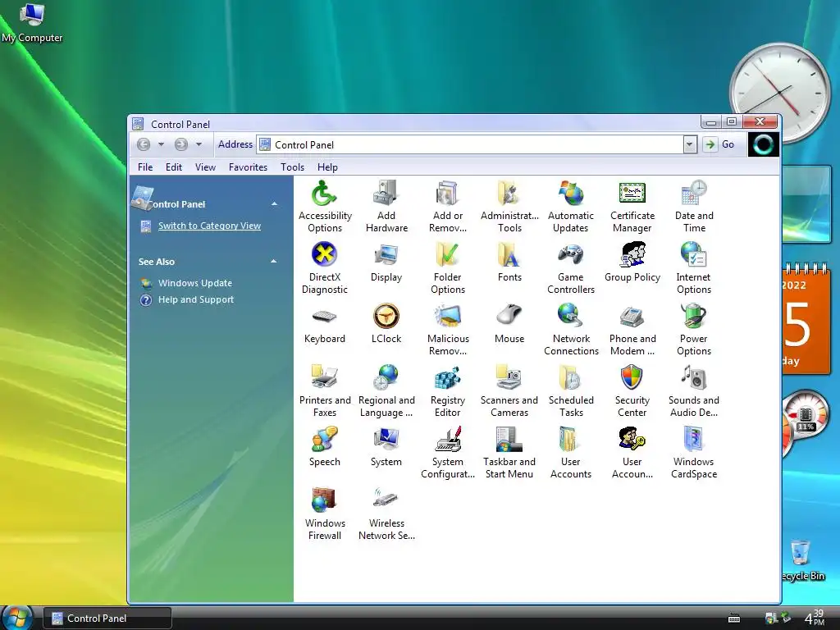Select Recycle Bin desktop icon

(x=801, y=560)
